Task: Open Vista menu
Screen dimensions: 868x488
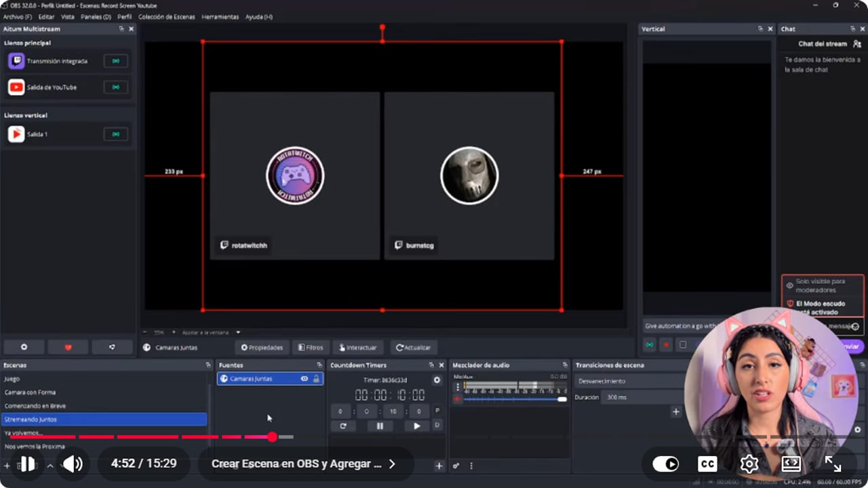Action: point(68,16)
